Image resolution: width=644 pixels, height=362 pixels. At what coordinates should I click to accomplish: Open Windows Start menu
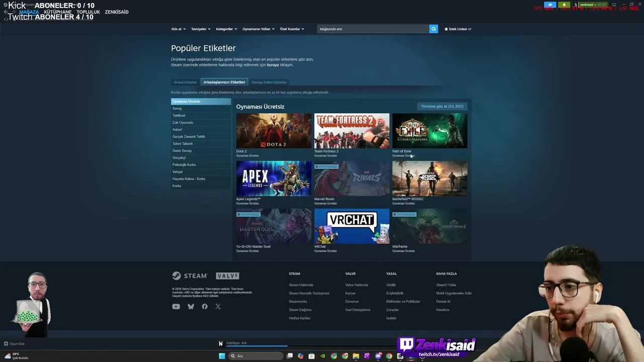point(222,356)
